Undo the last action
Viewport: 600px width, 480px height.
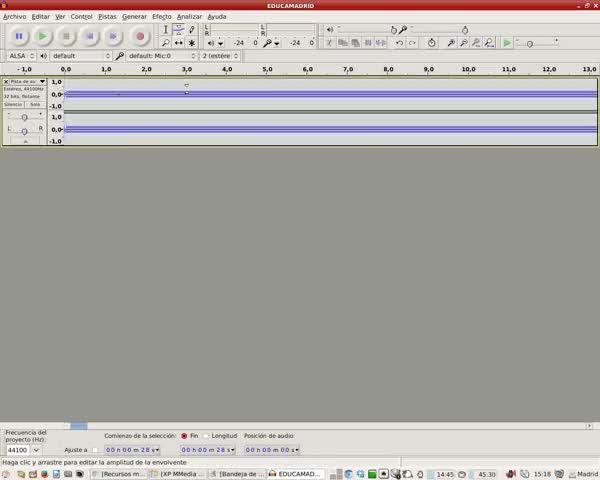pos(399,43)
